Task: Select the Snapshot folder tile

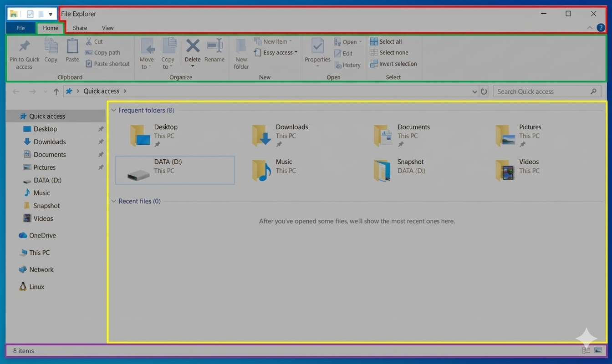Action: [418, 170]
